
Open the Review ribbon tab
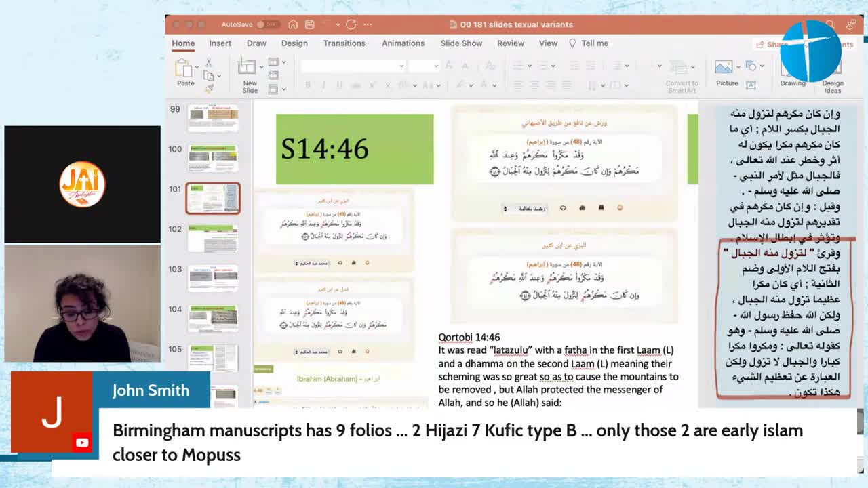[511, 43]
